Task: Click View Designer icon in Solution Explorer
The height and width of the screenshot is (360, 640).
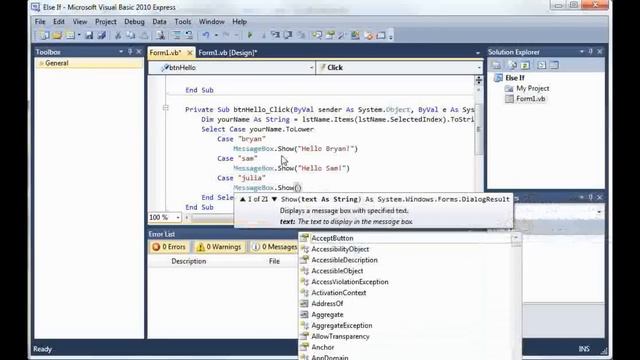Action: (554, 65)
